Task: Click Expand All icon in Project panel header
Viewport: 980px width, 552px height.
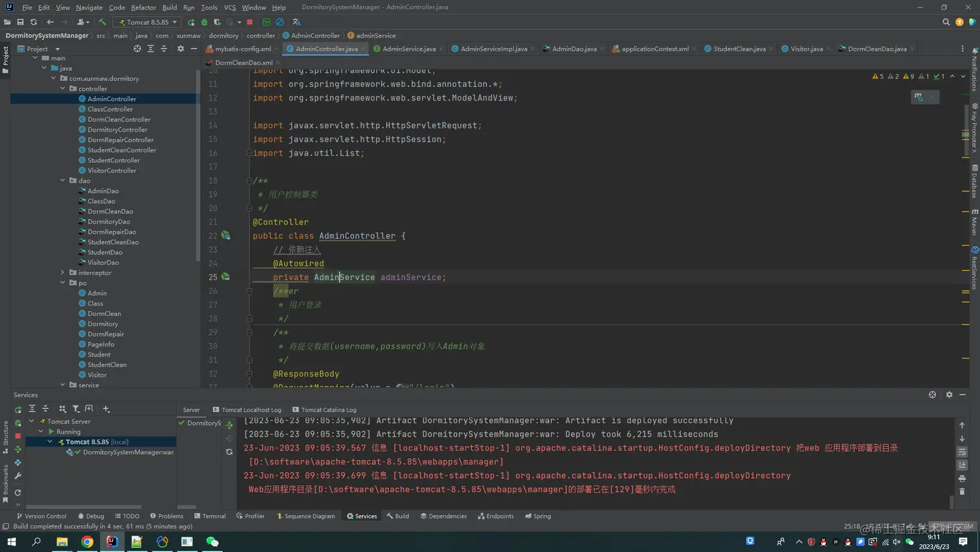Action: tap(150, 49)
